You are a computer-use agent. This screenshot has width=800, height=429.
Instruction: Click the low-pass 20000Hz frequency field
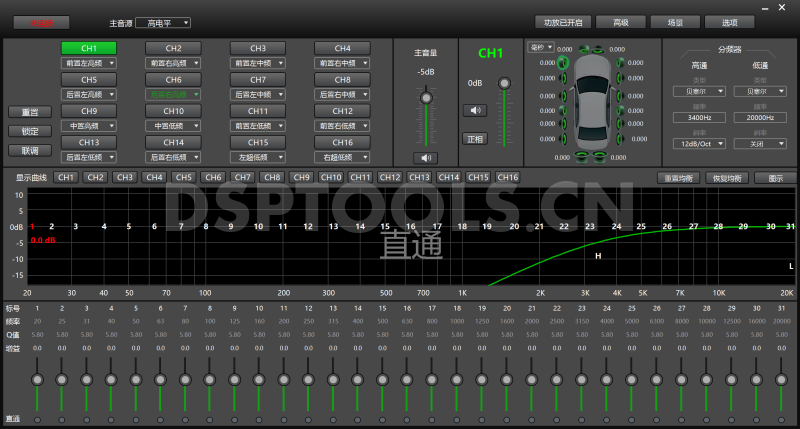pyautogui.click(x=760, y=117)
